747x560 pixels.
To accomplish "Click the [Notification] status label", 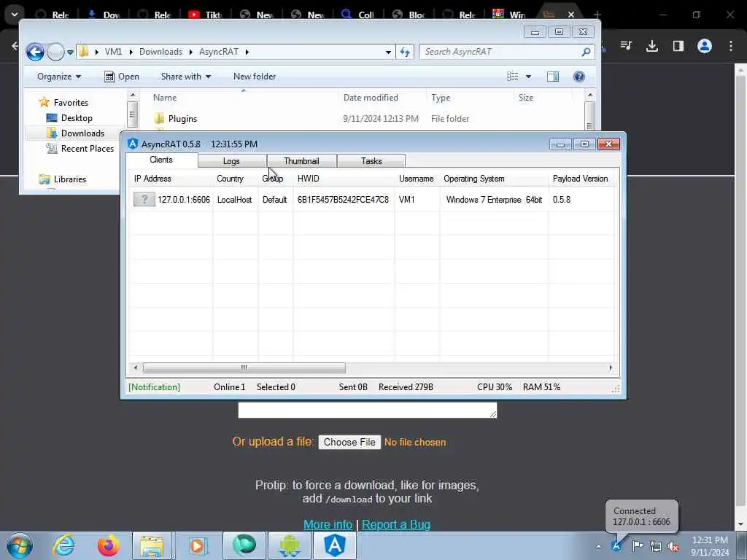I will coord(155,387).
